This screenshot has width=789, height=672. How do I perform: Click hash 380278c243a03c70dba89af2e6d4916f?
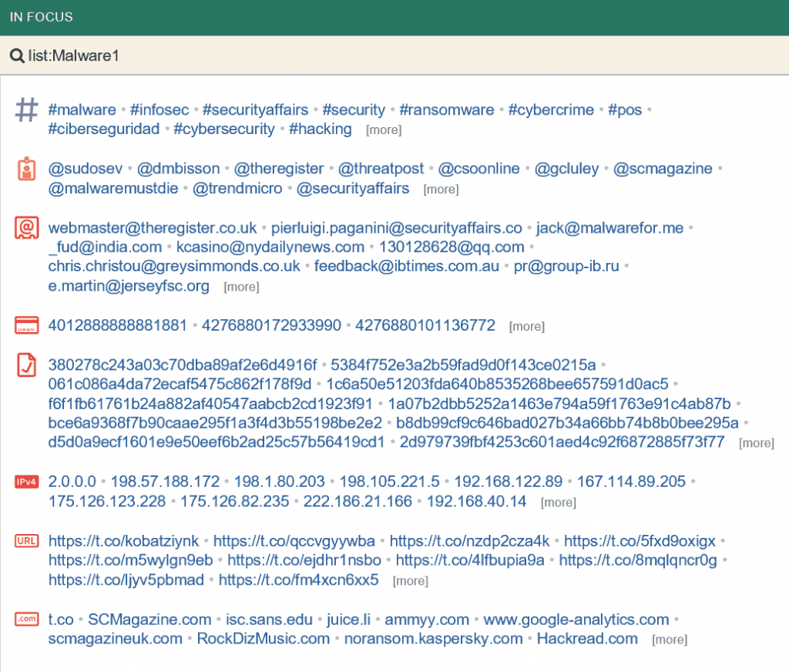[183, 365]
